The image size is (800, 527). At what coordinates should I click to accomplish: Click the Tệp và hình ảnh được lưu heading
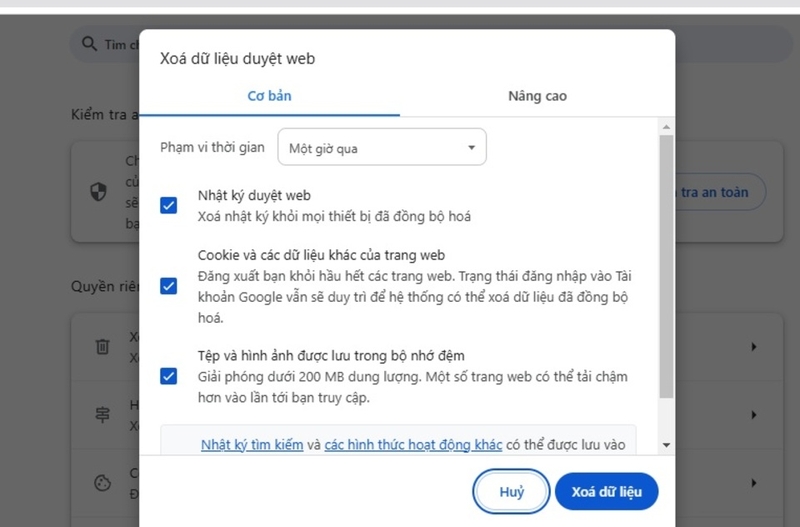click(331, 356)
